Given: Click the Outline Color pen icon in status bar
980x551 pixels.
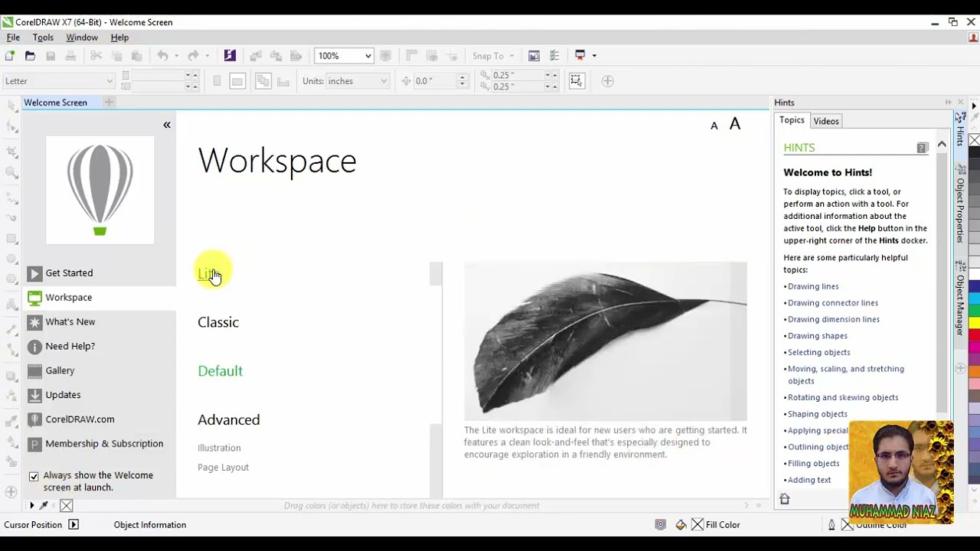Looking at the screenshot, I should (831, 525).
